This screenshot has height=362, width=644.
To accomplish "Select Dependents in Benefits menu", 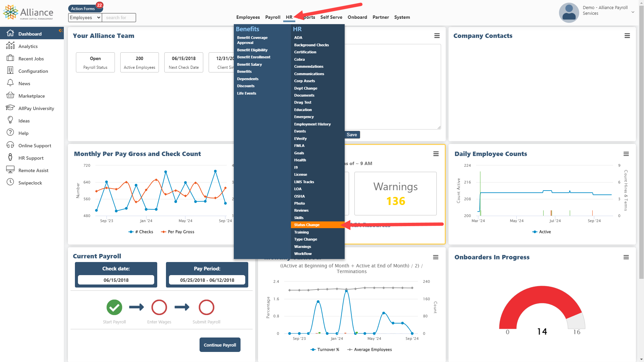I will click(x=248, y=79).
